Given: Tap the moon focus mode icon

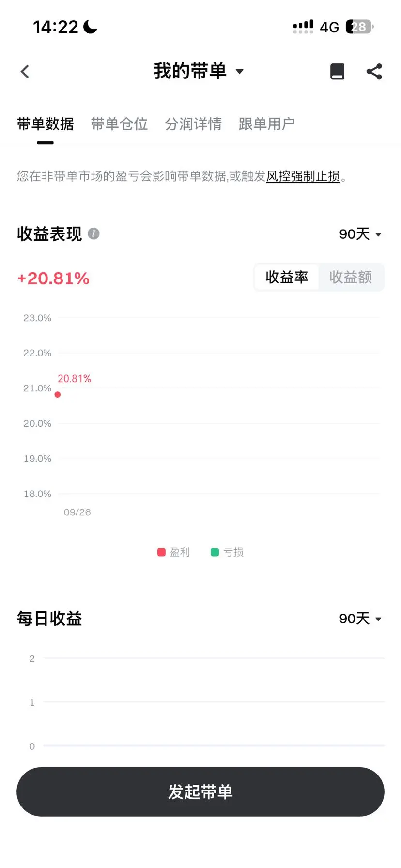Looking at the screenshot, I should 90,27.
